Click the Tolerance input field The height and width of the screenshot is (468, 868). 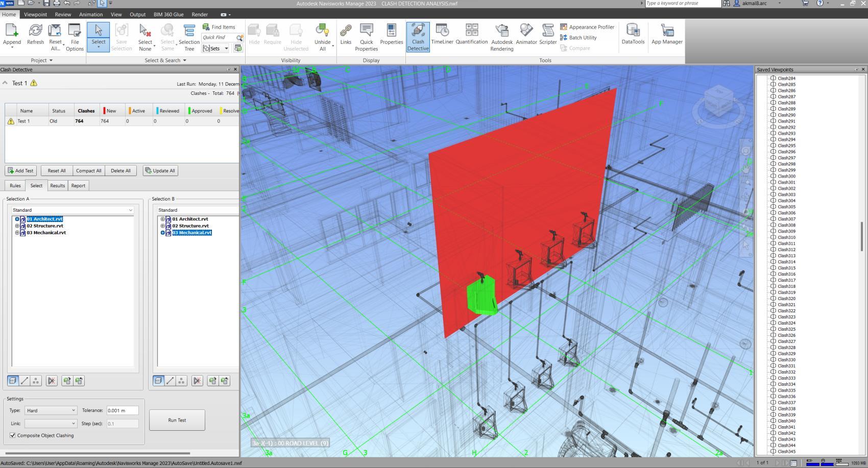[122, 410]
